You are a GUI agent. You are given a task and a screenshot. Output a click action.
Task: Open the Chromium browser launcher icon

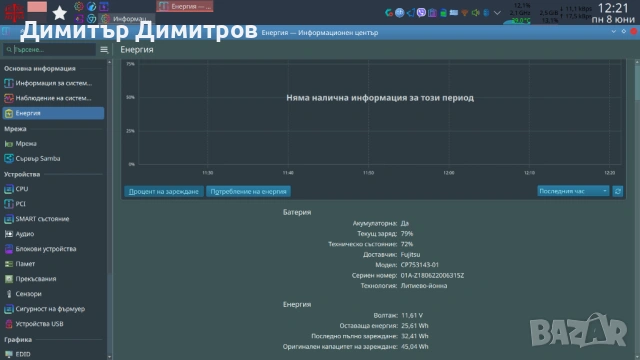(92, 18)
